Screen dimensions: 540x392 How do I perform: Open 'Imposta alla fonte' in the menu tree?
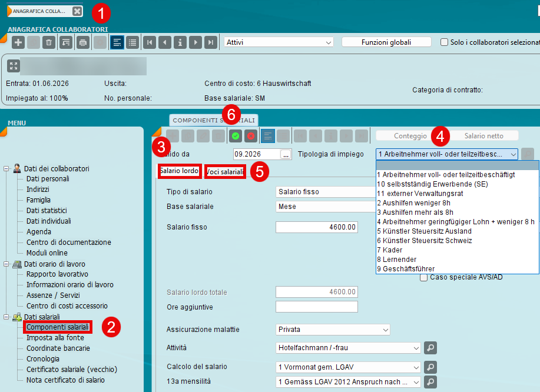point(55,338)
